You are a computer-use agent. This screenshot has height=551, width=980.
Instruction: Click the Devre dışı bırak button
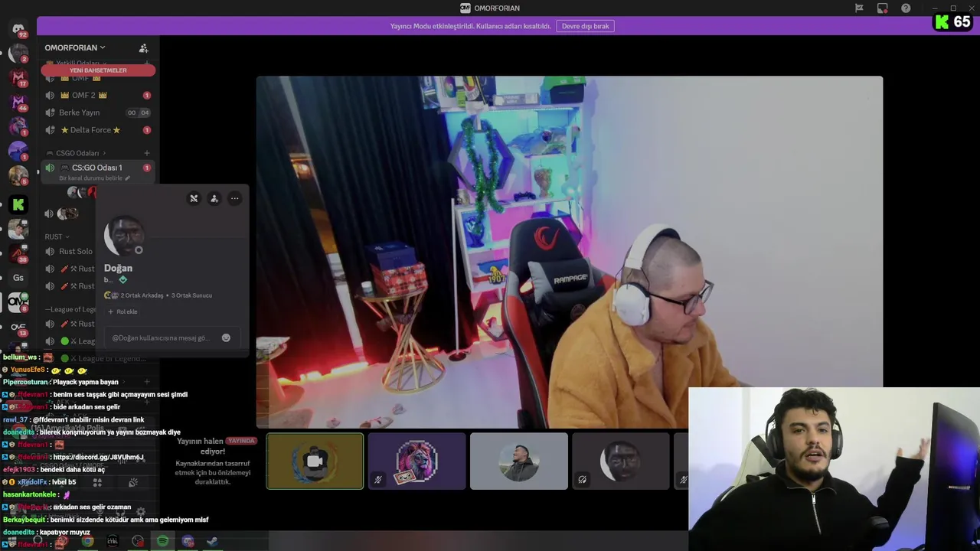[x=585, y=26]
